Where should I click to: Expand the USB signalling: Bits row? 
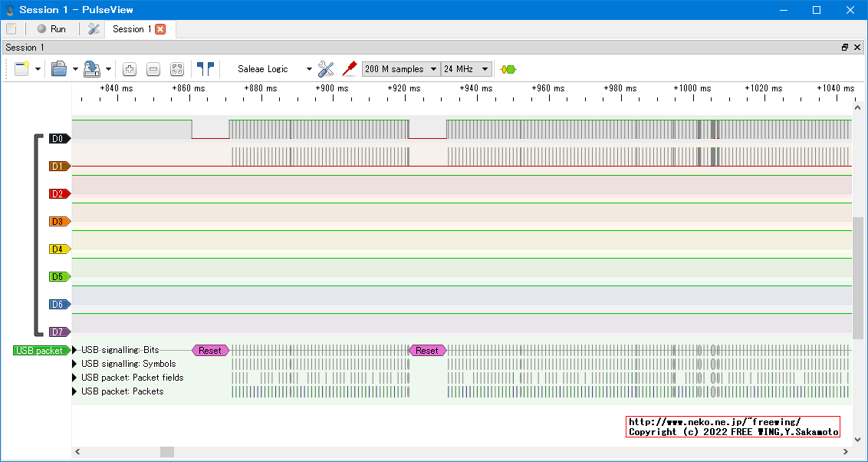pos(75,350)
